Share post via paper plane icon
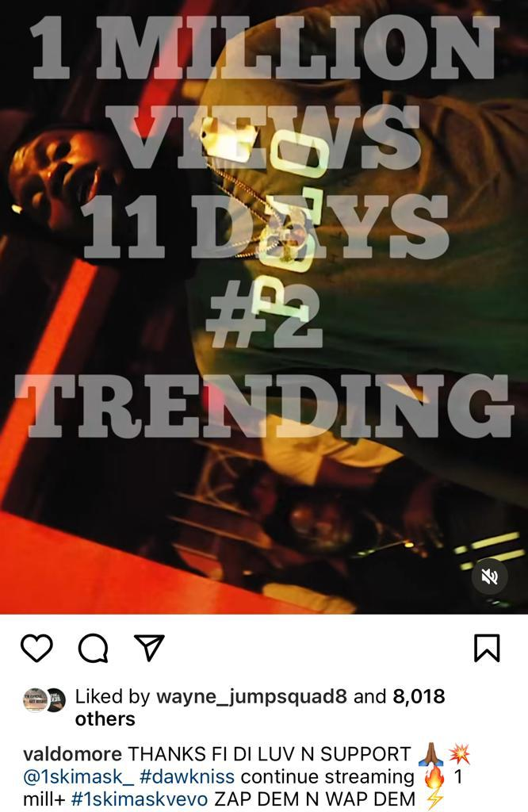 [149, 647]
